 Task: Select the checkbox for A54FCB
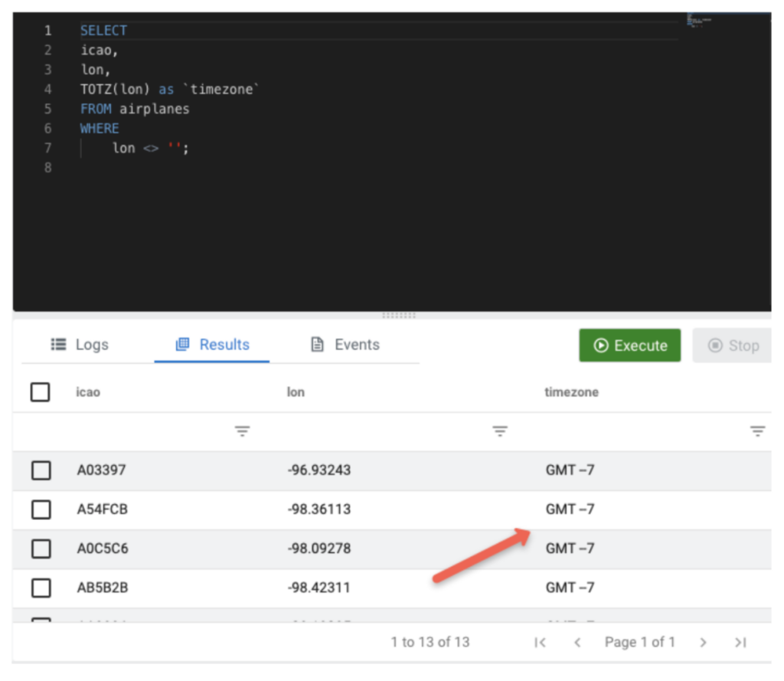(x=41, y=509)
